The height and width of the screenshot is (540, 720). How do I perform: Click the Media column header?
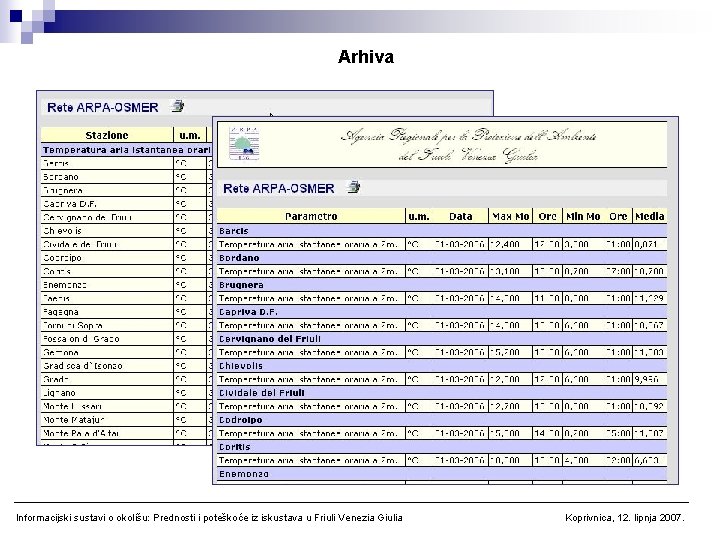(650, 216)
